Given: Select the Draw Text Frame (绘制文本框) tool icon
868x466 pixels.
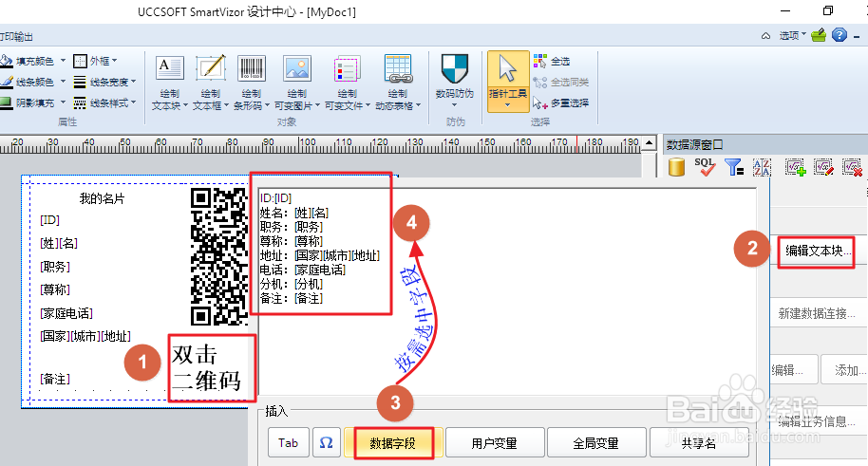Looking at the screenshot, I should coord(211,69).
